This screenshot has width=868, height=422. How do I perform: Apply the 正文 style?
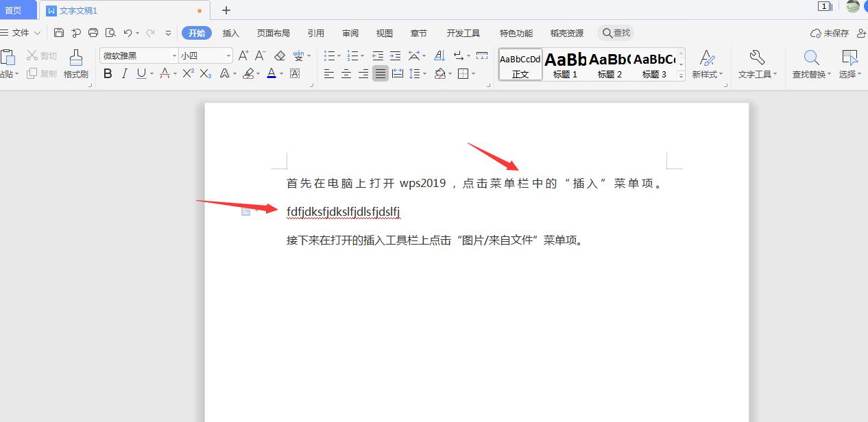click(x=520, y=64)
